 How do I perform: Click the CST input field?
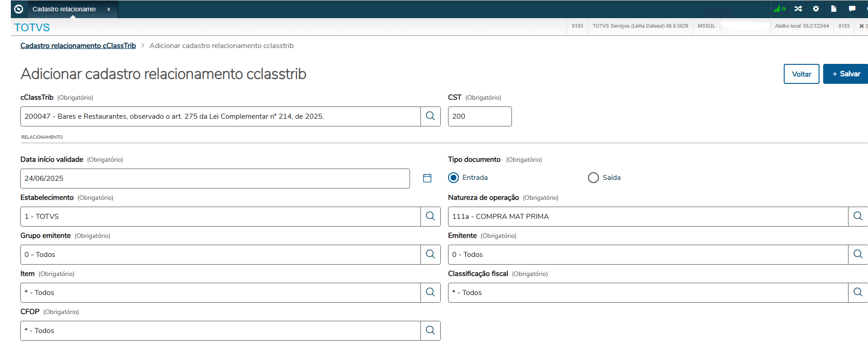479,116
